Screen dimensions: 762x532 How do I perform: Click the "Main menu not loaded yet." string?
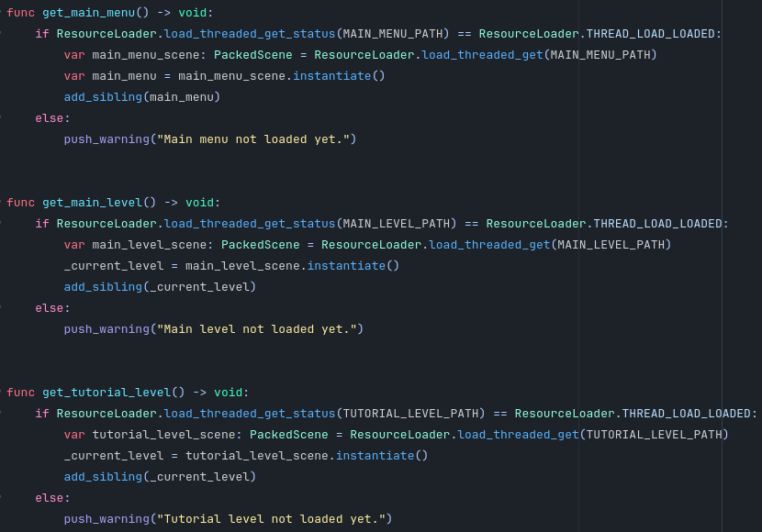(253, 139)
